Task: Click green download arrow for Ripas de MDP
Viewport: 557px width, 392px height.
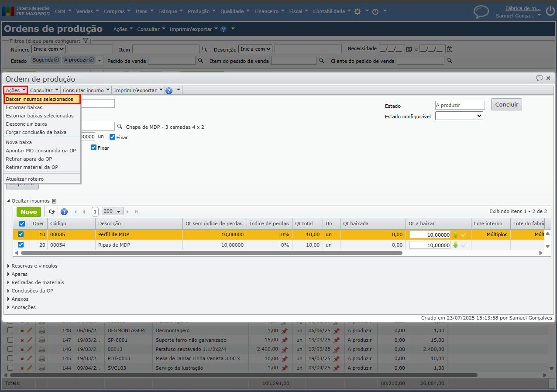Action: point(455,245)
